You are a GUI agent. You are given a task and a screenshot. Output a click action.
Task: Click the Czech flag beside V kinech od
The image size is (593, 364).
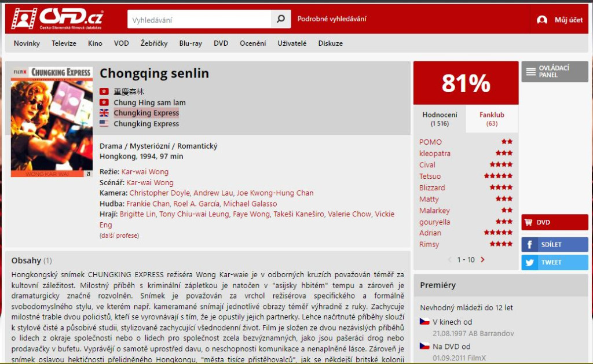pos(424,322)
